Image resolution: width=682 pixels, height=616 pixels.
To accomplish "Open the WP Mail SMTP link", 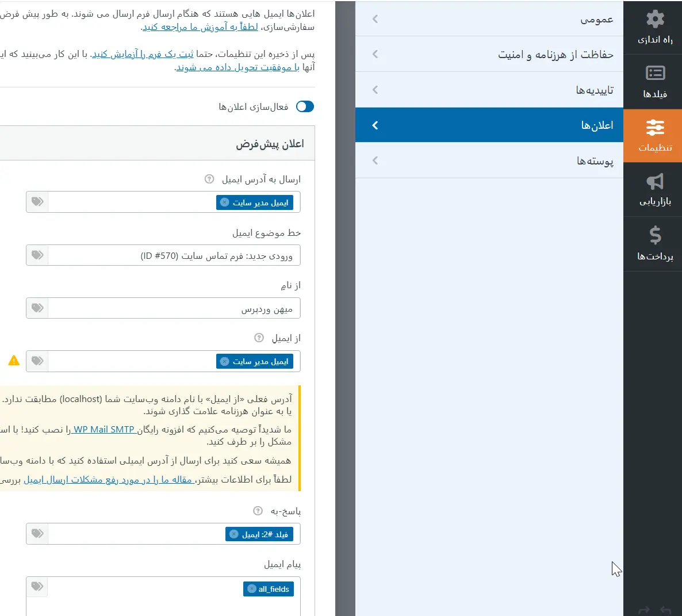I will point(104,430).
